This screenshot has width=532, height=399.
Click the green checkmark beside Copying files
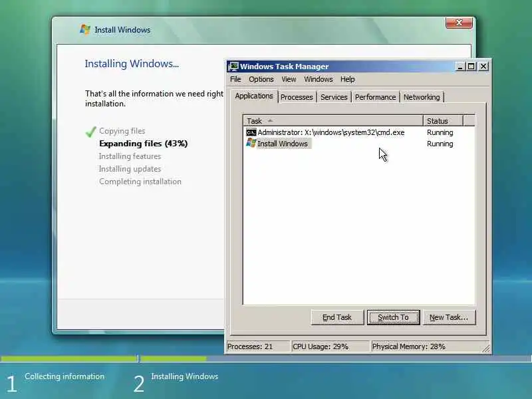click(90, 131)
